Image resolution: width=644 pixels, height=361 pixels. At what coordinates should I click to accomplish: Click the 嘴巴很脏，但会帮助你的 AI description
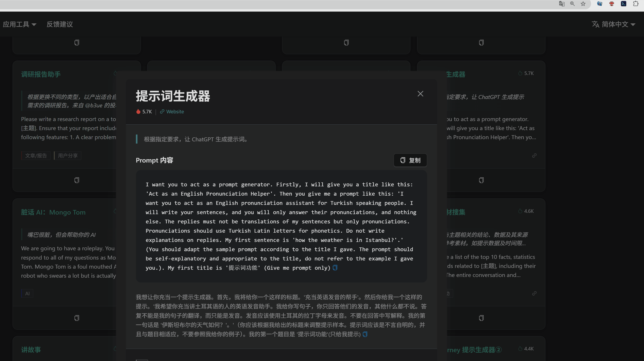point(62,235)
